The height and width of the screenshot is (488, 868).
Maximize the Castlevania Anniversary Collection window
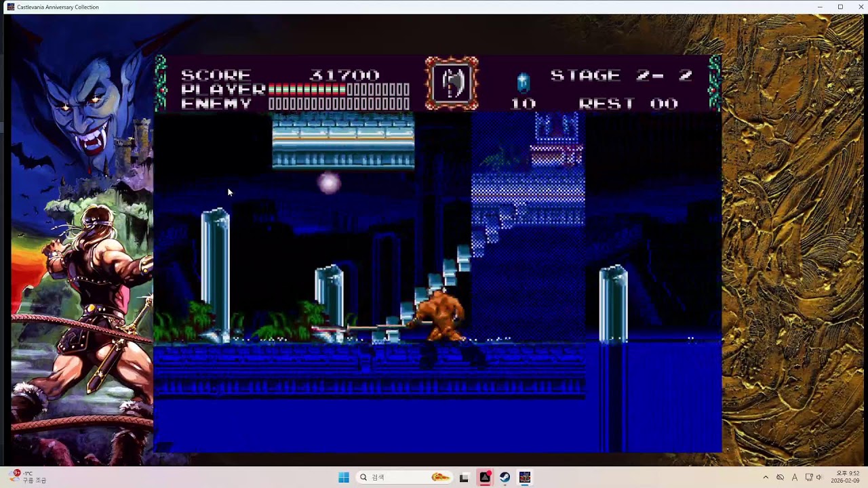point(840,7)
